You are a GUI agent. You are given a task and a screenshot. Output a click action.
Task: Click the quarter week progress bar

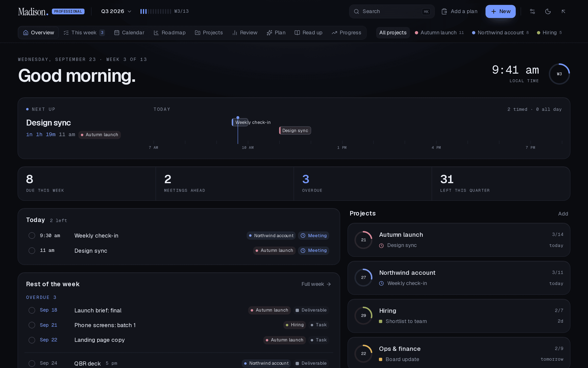click(156, 11)
